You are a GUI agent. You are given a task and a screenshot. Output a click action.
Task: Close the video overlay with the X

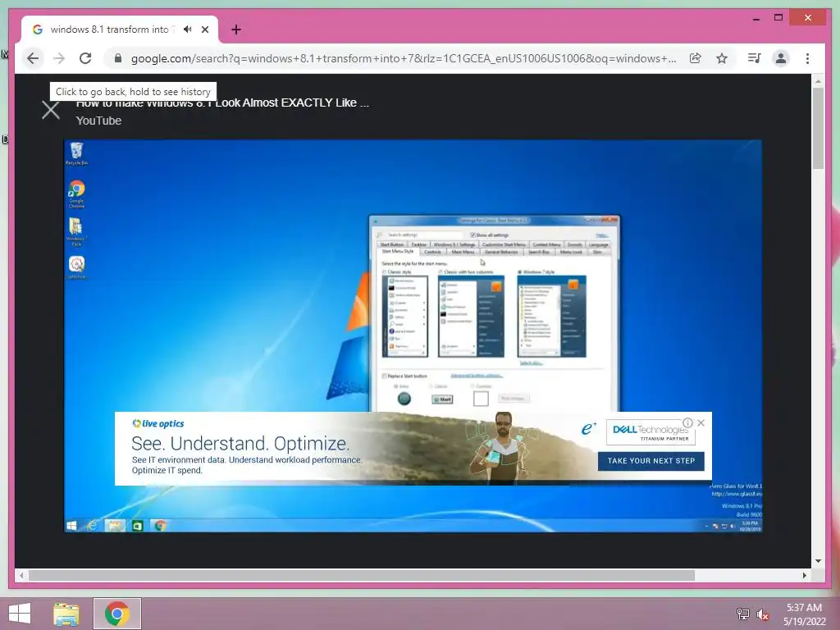coord(51,111)
